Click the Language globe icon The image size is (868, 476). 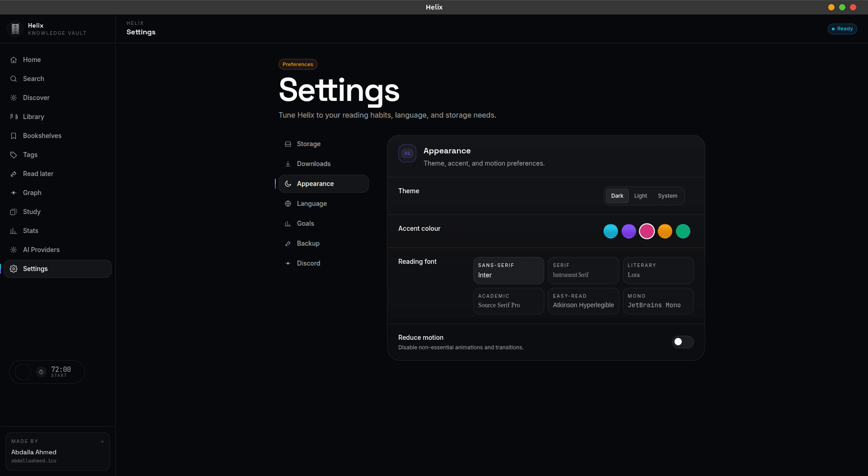[288, 204]
